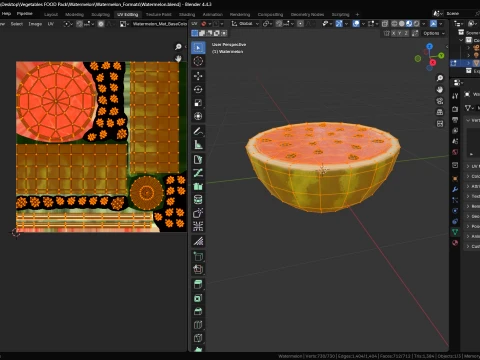Click the viewport pan hand icon
Image resolution: width=480 pixels, height=360 pixels.
coord(440,89)
